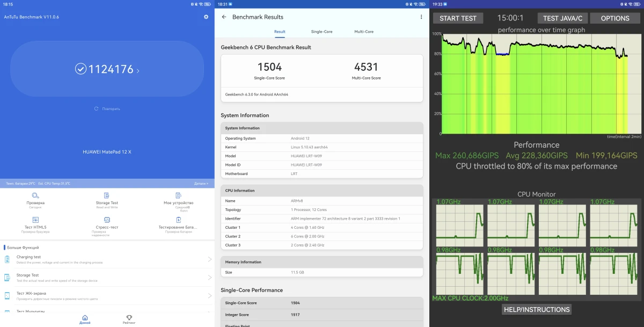Open Мое устройство device icon
Viewport: 644px width, 327px height.
pos(178,196)
